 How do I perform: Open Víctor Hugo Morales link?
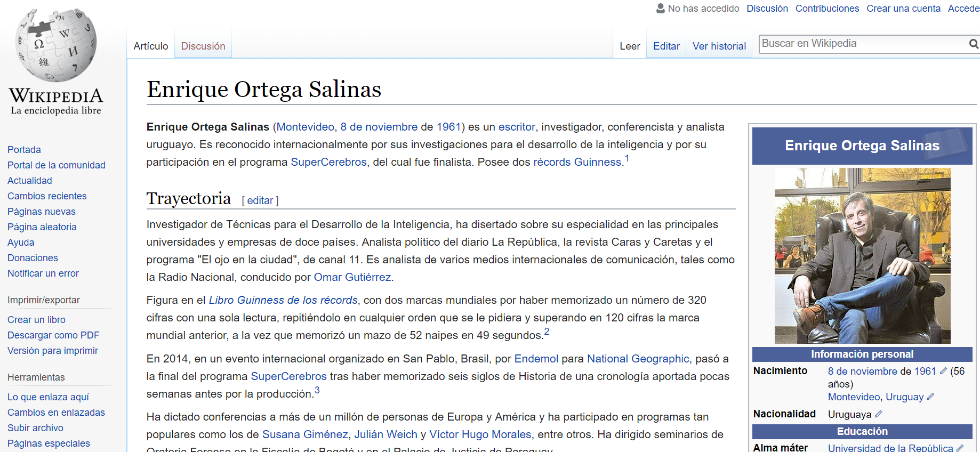(480, 434)
